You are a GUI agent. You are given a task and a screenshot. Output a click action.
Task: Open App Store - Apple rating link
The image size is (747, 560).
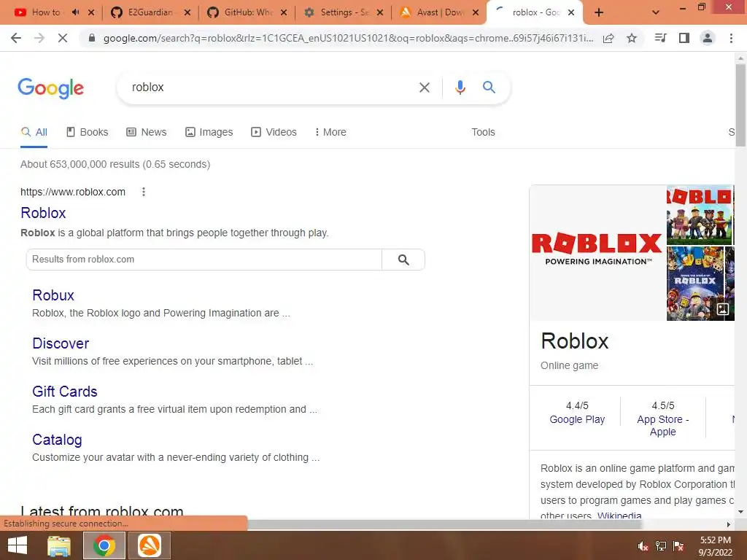(x=662, y=426)
